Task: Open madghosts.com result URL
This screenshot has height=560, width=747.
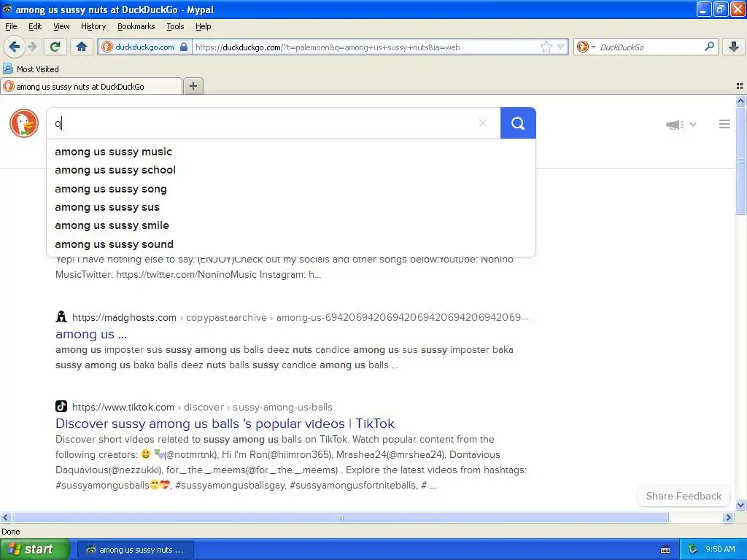Action: (x=300, y=317)
